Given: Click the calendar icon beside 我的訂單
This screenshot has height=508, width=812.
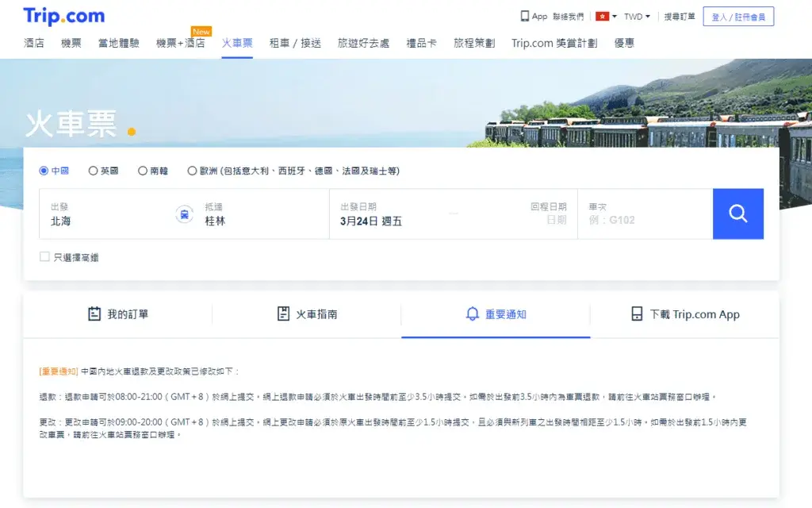Looking at the screenshot, I should [x=94, y=314].
